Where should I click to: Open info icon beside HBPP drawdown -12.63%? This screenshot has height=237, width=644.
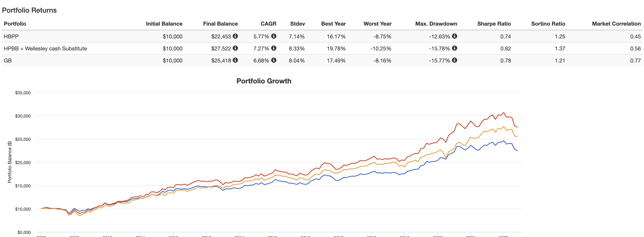point(455,36)
